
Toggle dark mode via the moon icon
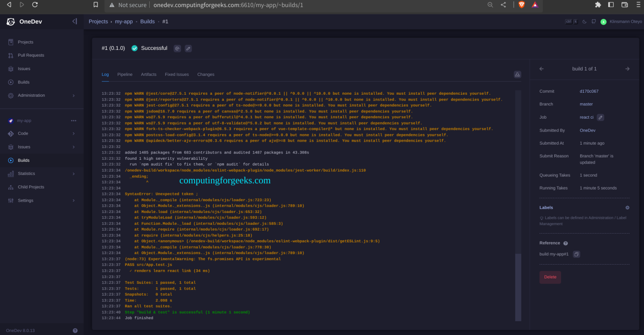(584, 21)
